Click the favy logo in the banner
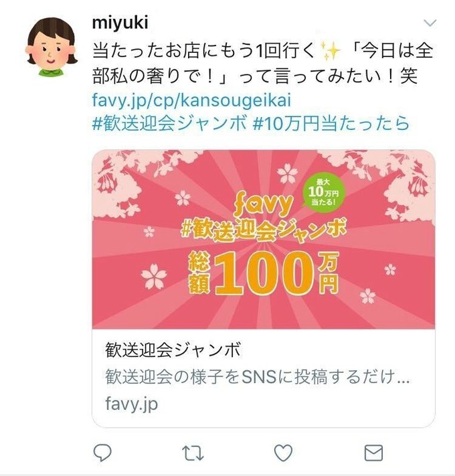 pyautogui.click(x=264, y=206)
